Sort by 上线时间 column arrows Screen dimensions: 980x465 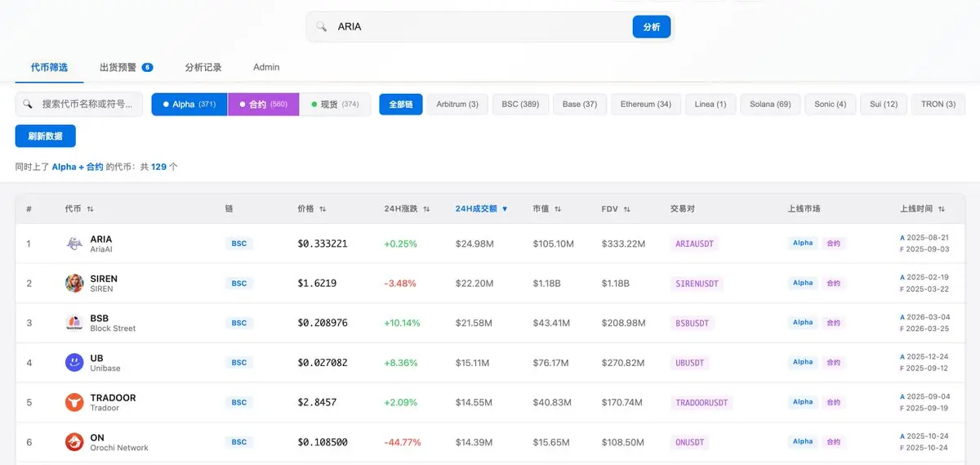[x=942, y=209]
